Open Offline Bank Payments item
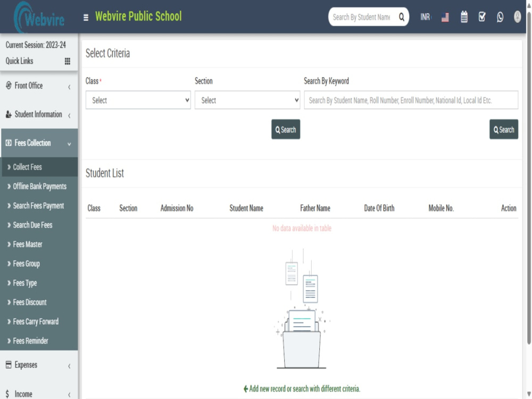 pyautogui.click(x=39, y=186)
